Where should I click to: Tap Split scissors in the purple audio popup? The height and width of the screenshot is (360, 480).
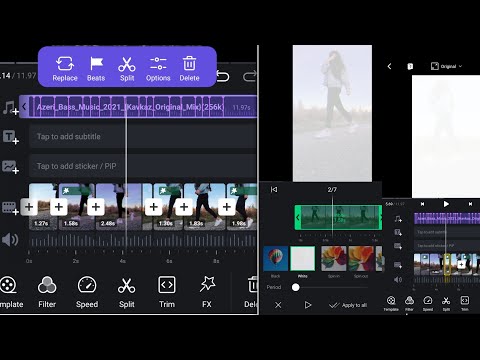pos(127,69)
